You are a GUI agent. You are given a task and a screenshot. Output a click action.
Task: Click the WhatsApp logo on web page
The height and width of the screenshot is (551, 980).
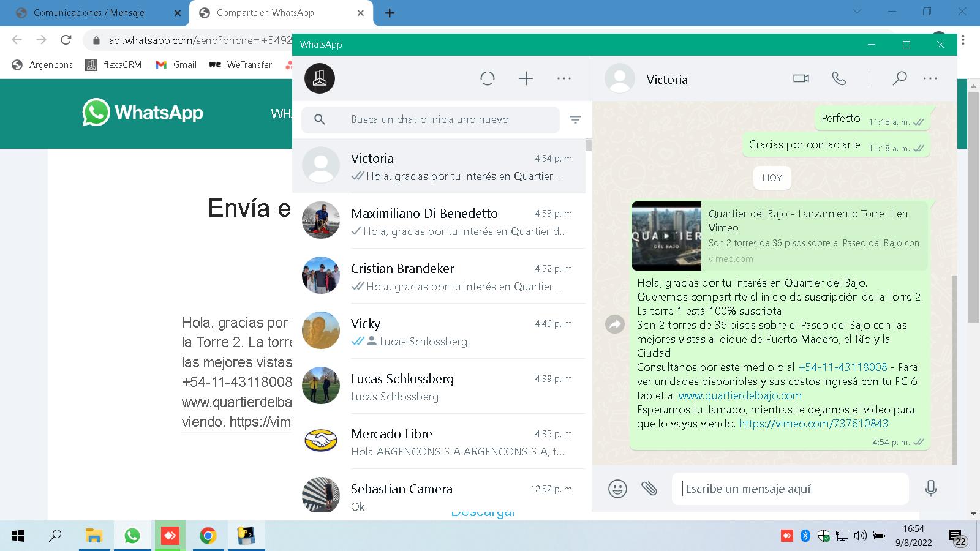[143, 113]
